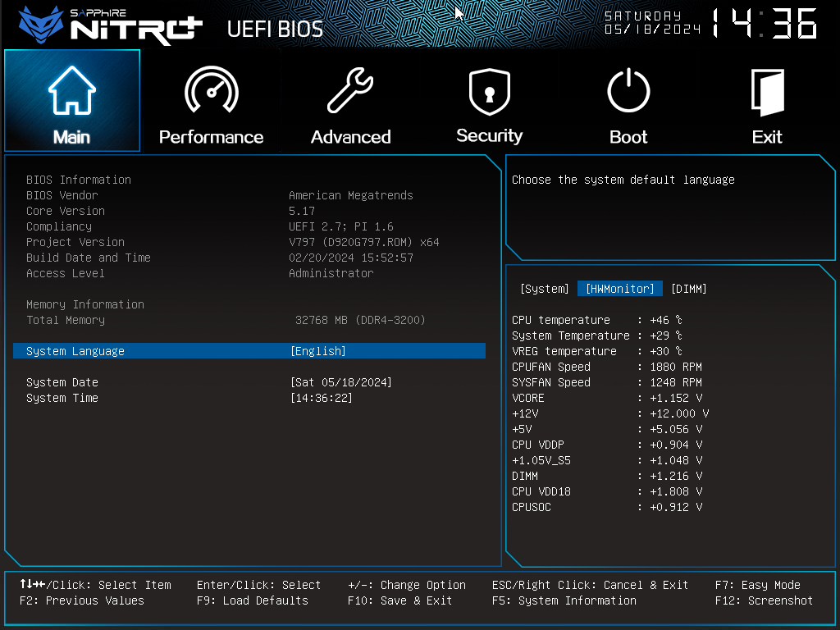Image resolution: width=840 pixels, height=630 pixels.
Task: Click the Advanced wrench icon
Action: 350,90
